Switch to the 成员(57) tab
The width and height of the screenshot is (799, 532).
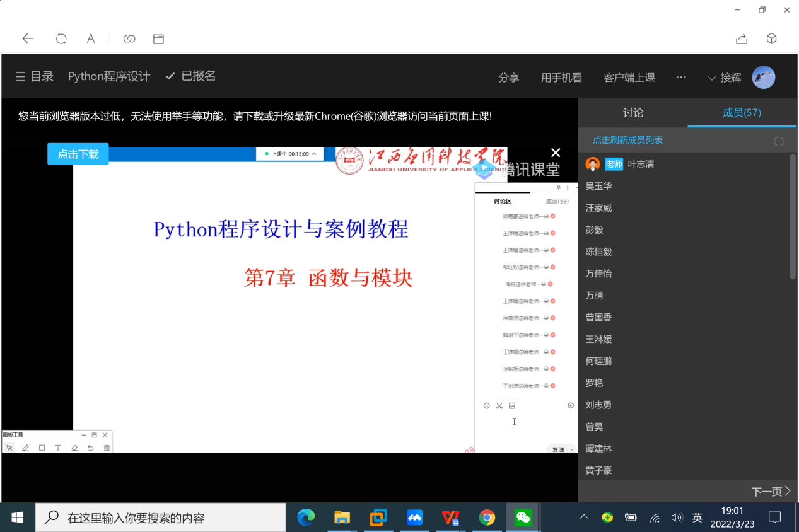[742, 113]
